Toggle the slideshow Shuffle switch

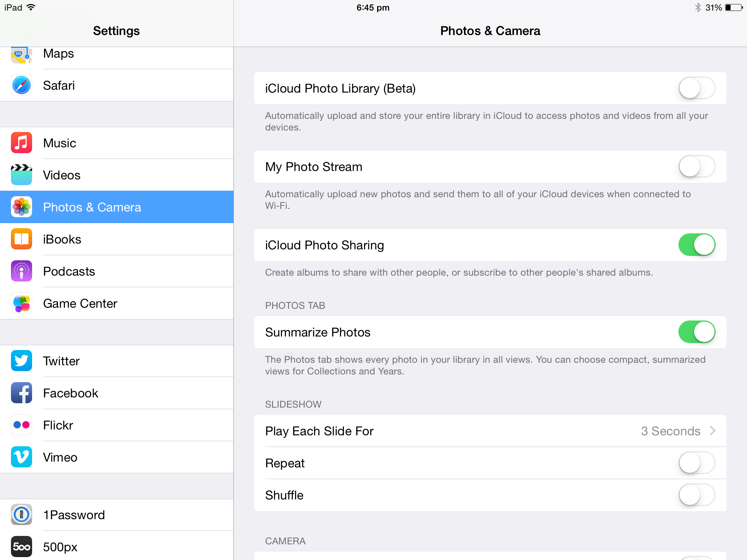click(697, 495)
